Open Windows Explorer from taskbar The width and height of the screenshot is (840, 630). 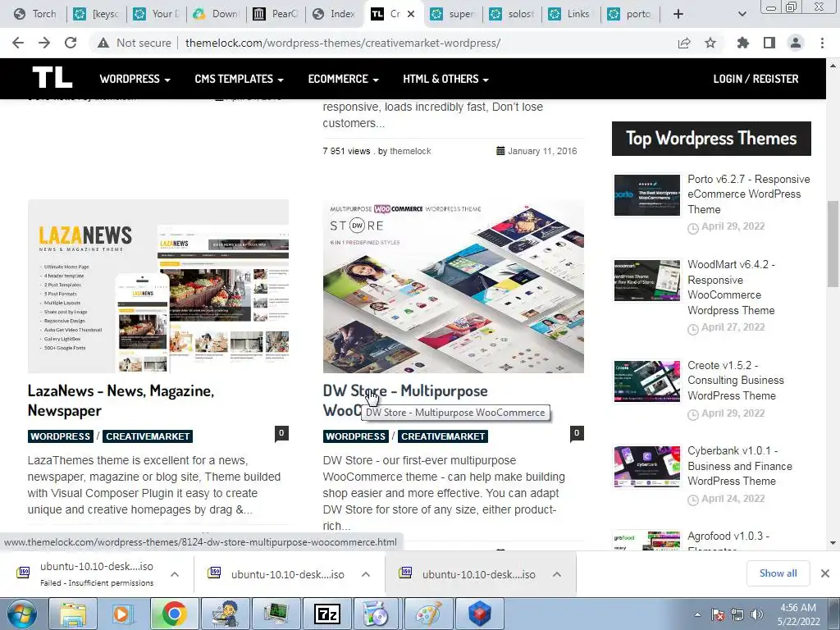click(x=73, y=614)
